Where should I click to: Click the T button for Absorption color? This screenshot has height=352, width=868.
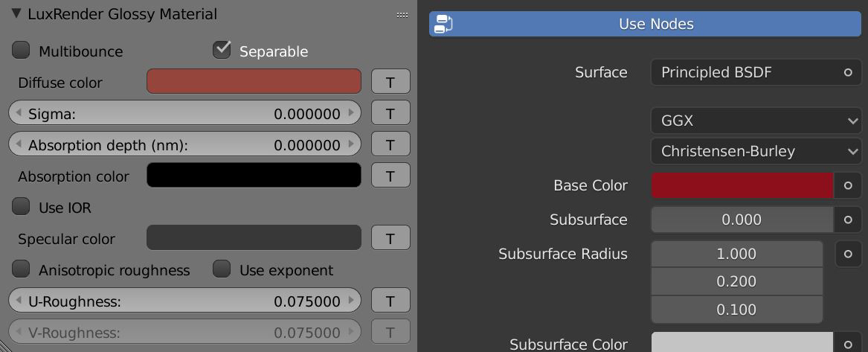390,176
